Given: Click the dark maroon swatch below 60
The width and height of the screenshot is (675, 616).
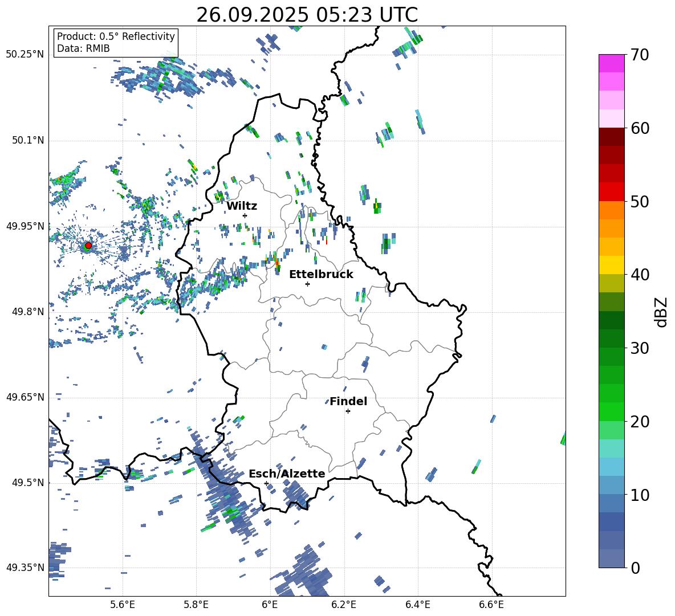Looking at the screenshot, I should point(612,137).
